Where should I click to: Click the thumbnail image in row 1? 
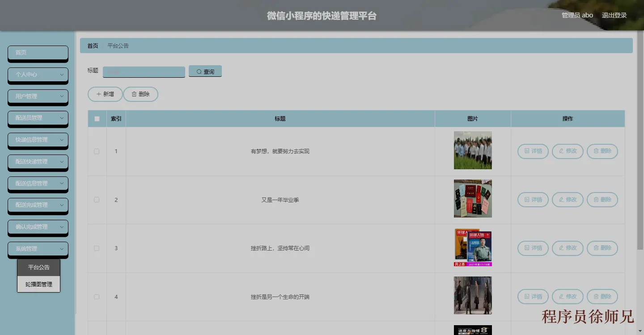[x=473, y=150]
